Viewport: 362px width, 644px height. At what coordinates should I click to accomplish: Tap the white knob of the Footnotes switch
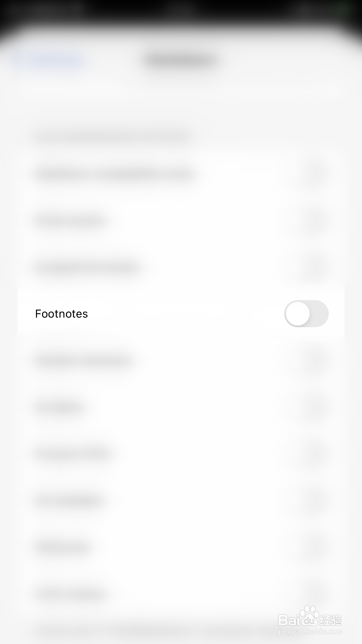click(298, 314)
